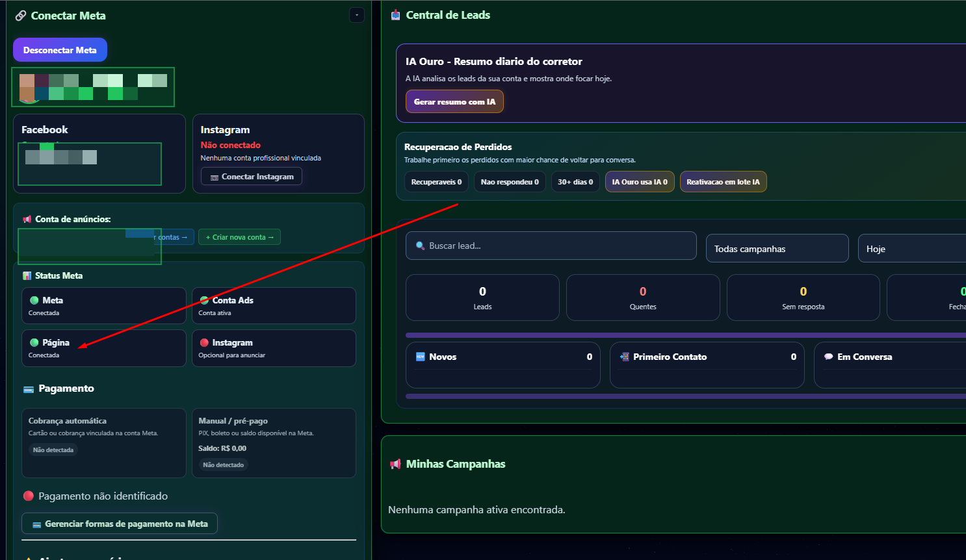Click the megaphone icon beside Minhas Campanhas
Viewport: 966px width, 560px height.
[395, 464]
